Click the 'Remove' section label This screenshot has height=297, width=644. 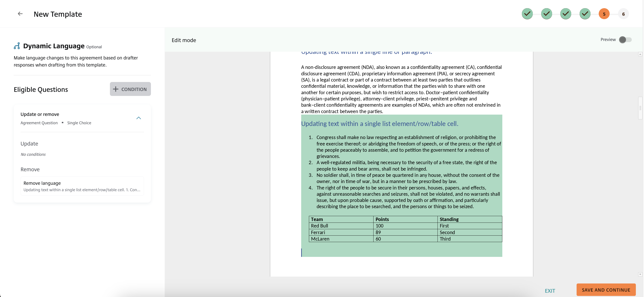tap(30, 170)
